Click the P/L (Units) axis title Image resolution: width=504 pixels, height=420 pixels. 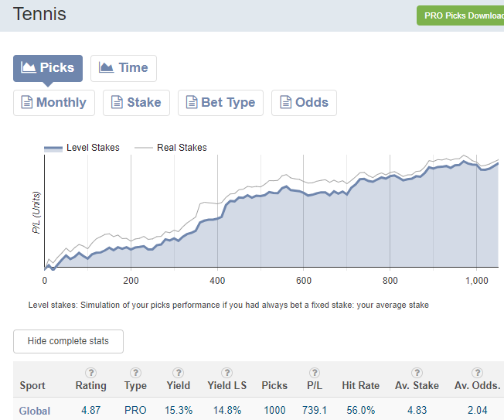(x=36, y=213)
